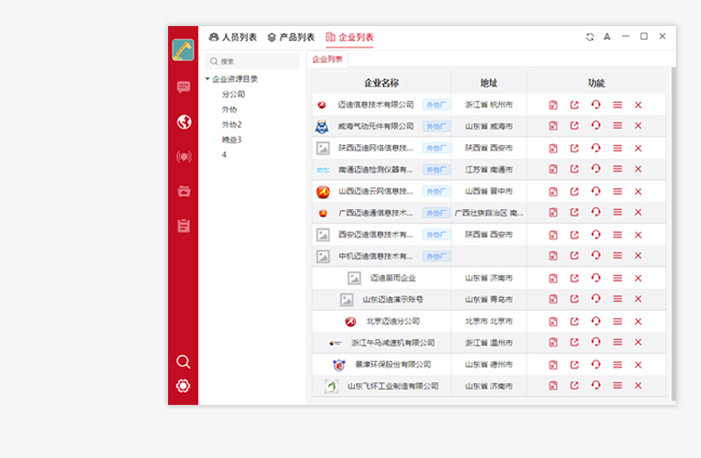
Task: Select the company name 北京迈迪分公司
Action: 393,321
